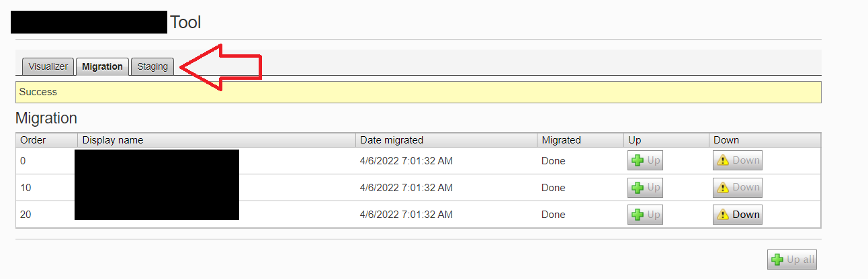Click the Up button for order 0
Image resolution: width=868 pixels, height=279 pixels.
click(x=645, y=161)
